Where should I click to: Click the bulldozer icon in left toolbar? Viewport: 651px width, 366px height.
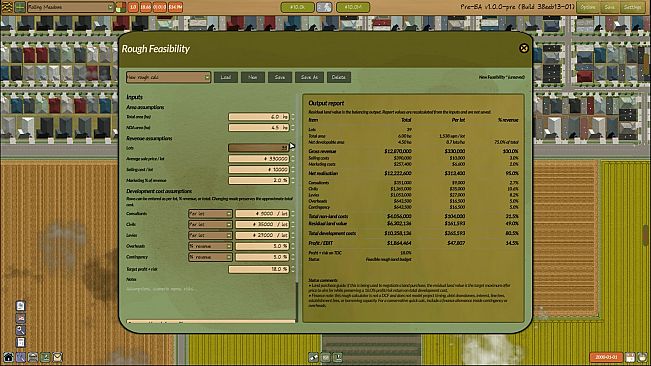pos(20,318)
